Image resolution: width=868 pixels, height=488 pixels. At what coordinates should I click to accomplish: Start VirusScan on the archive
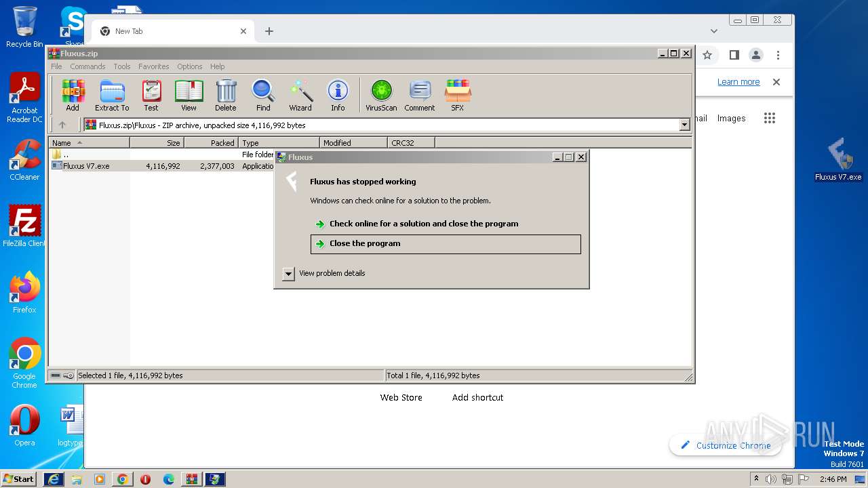(381, 96)
